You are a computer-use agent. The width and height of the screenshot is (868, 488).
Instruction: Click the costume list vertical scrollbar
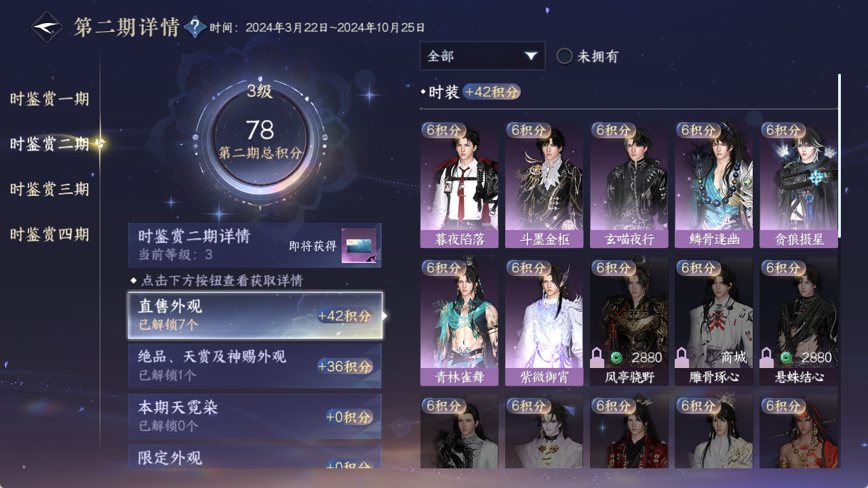coord(840,156)
